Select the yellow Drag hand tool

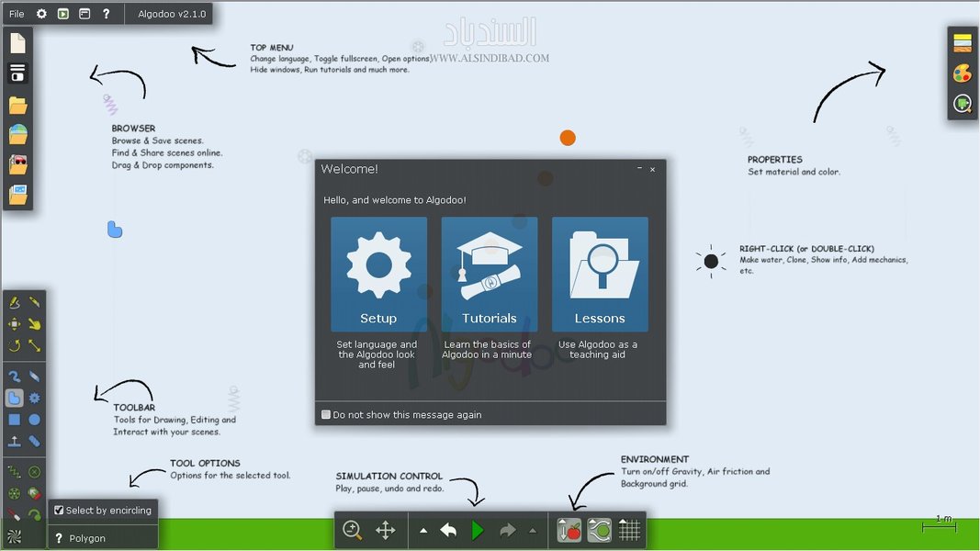coord(34,324)
